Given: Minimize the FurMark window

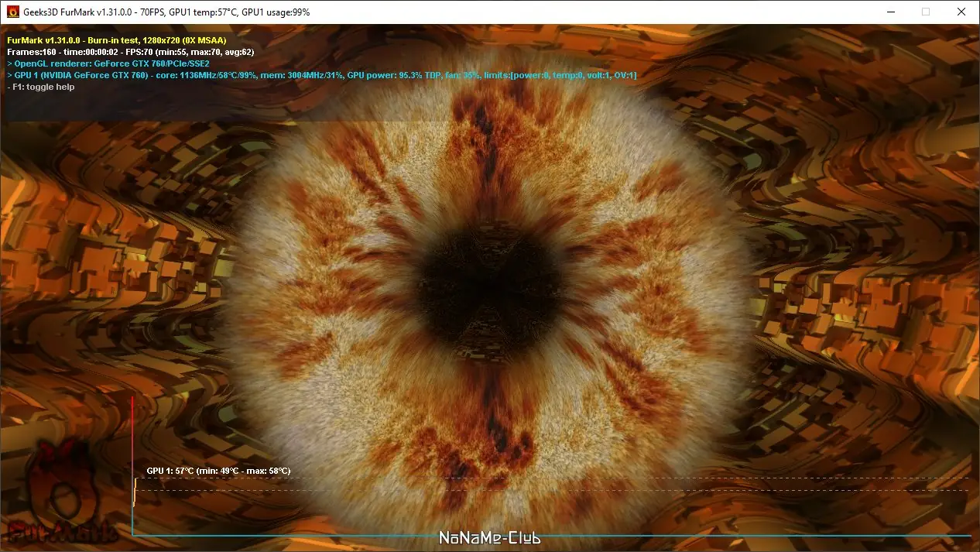Looking at the screenshot, I should coord(890,12).
